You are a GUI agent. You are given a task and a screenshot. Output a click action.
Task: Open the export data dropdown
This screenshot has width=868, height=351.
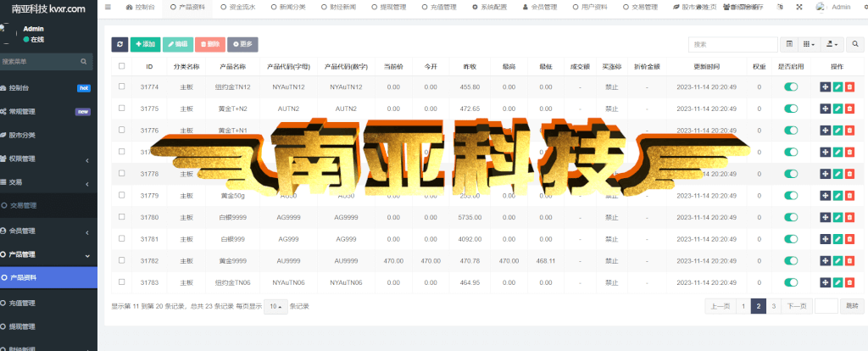[x=832, y=44]
